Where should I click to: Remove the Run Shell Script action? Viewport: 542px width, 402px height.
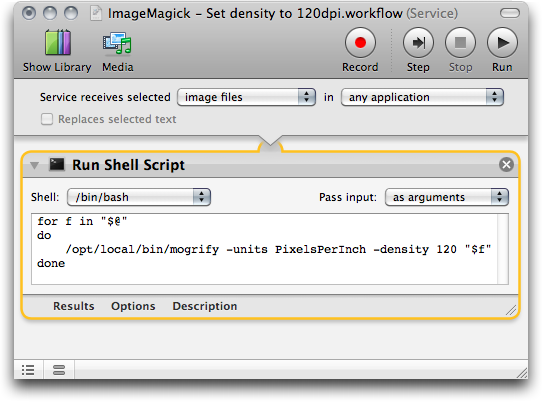[x=506, y=165]
